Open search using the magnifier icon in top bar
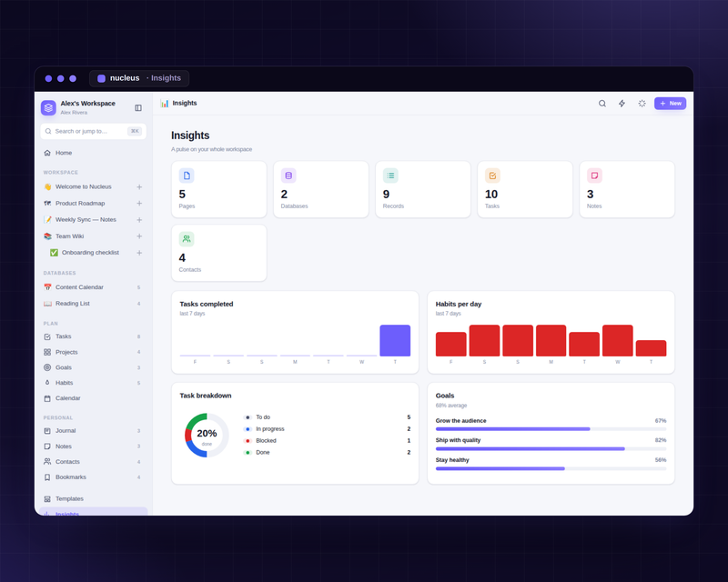This screenshot has height=582, width=728. tap(602, 104)
